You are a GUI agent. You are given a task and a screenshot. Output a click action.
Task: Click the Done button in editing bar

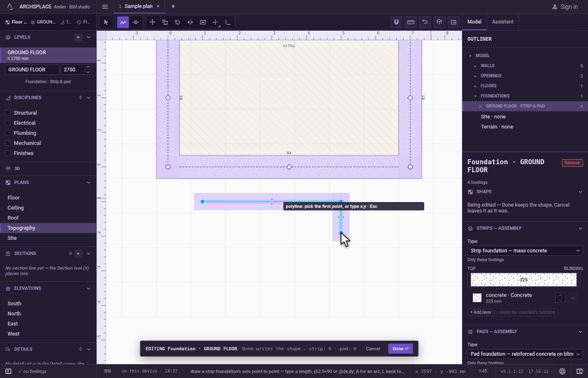pyautogui.click(x=401, y=349)
